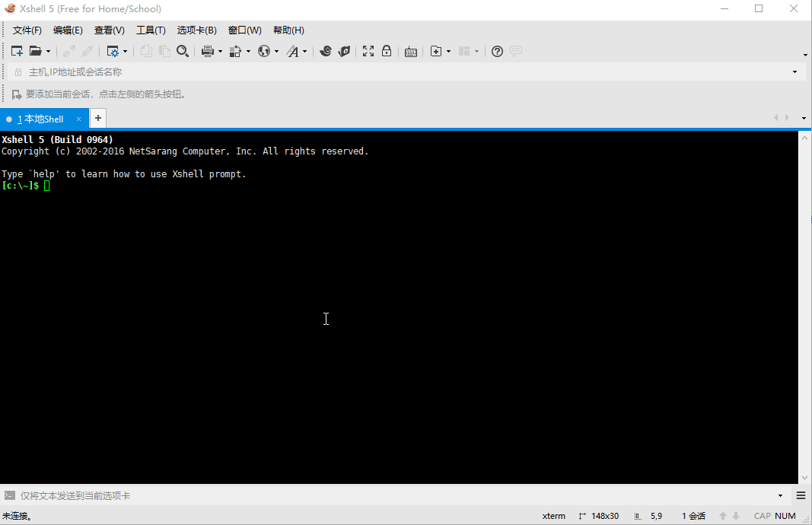Close the 本地Shell tab with its x
Viewport: 812px width, 525px height.
78,119
